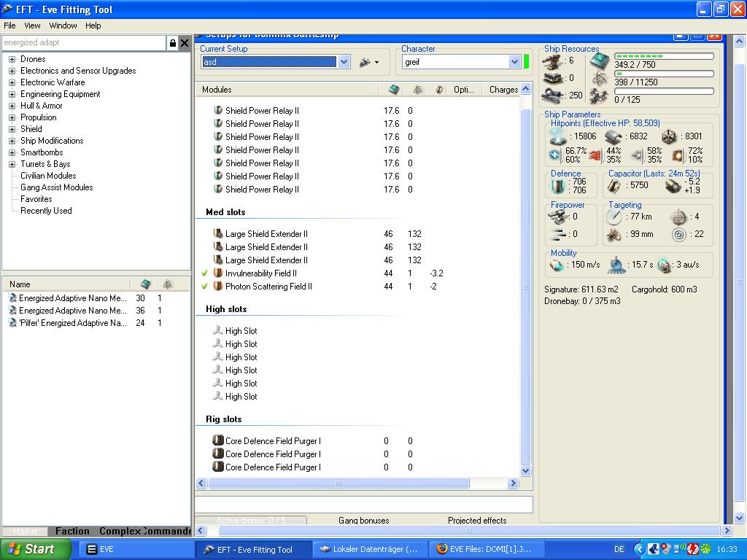Image resolution: width=747 pixels, height=560 pixels.
Task: Select Civilian Modules in the tree
Action: [48, 176]
